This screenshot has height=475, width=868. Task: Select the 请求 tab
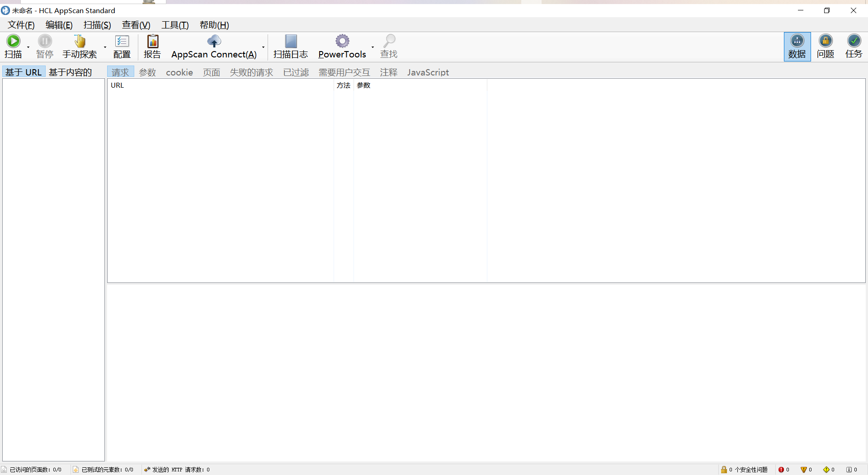pyautogui.click(x=120, y=72)
